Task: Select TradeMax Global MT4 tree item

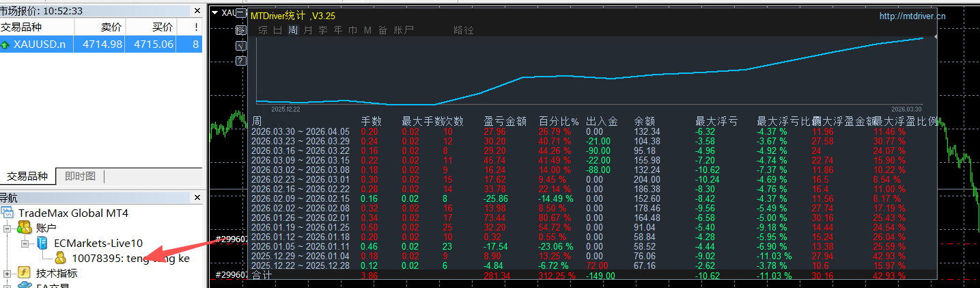Action: pyautogui.click(x=73, y=213)
